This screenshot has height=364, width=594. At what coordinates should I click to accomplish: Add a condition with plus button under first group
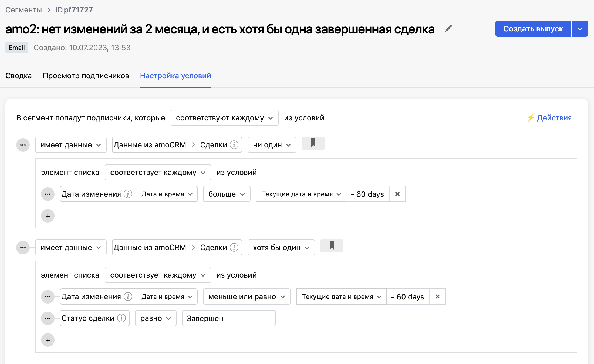pos(48,216)
